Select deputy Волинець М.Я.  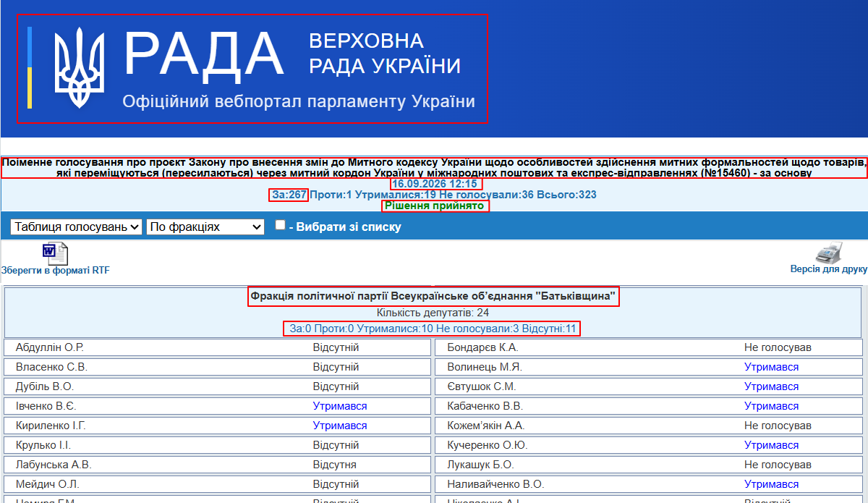pos(485,367)
